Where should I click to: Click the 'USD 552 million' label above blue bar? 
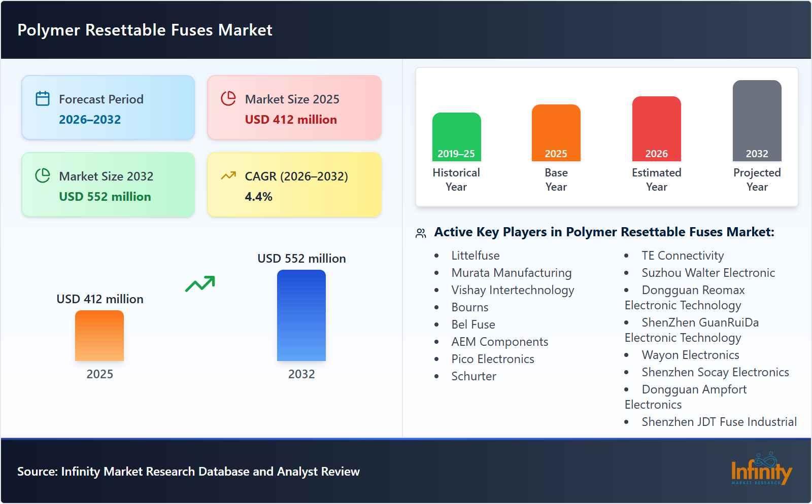pos(301,259)
